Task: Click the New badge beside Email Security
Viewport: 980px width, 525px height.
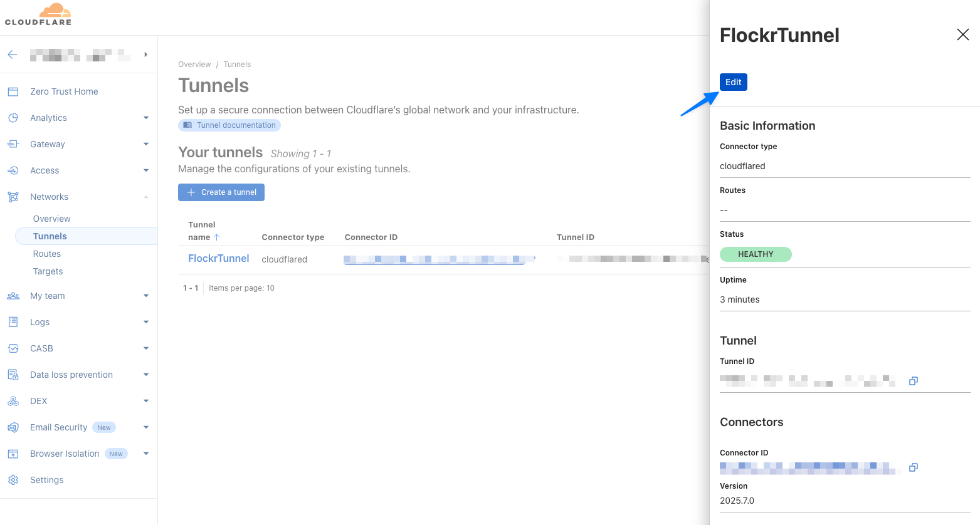Action: [104, 427]
